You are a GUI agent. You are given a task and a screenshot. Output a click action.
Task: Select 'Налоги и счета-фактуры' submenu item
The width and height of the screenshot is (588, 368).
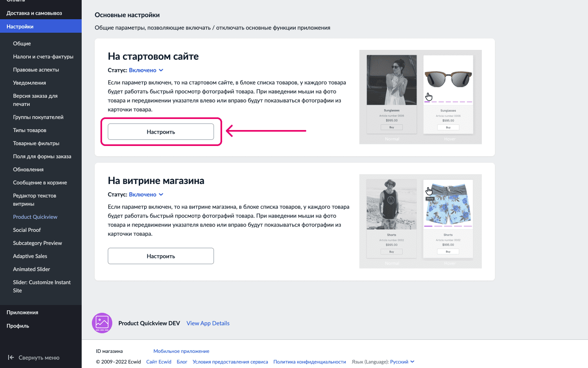pos(43,56)
